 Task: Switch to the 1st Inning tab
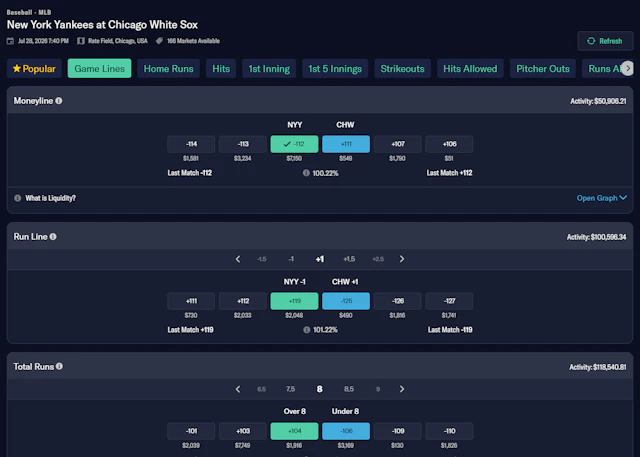(269, 69)
